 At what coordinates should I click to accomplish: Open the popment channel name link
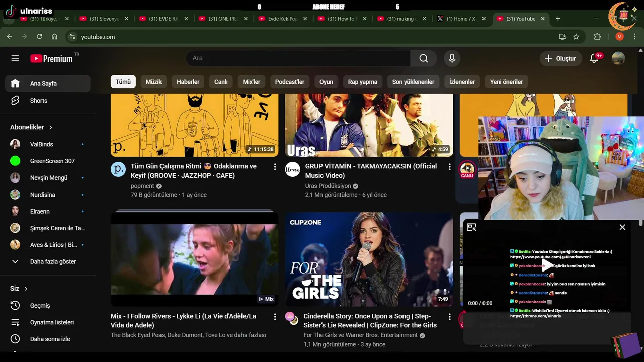pyautogui.click(x=142, y=186)
